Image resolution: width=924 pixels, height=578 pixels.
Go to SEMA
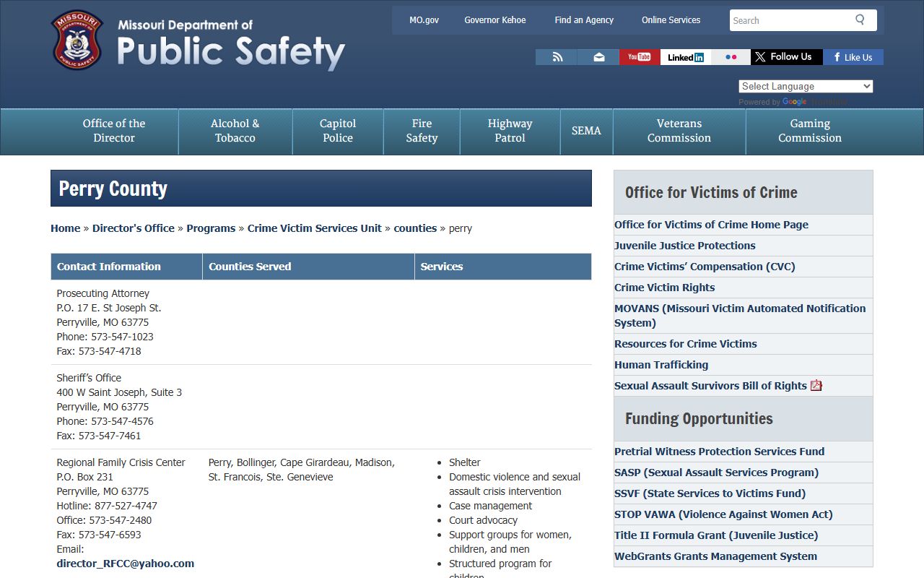point(586,131)
